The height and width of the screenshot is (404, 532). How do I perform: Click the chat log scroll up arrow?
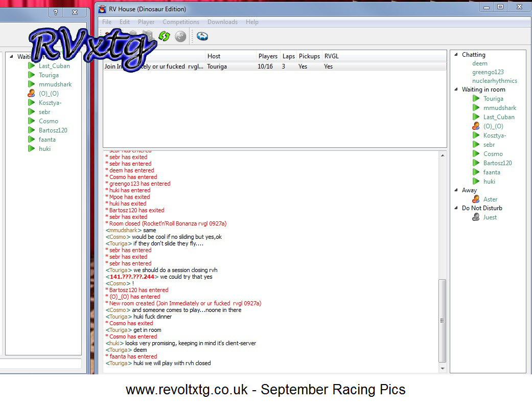pos(443,155)
